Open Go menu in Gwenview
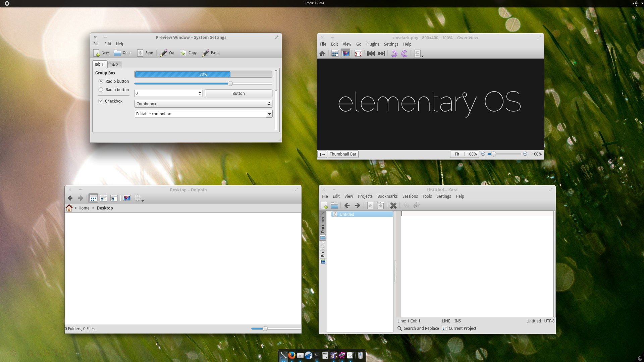The image size is (644, 362). click(359, 44)
